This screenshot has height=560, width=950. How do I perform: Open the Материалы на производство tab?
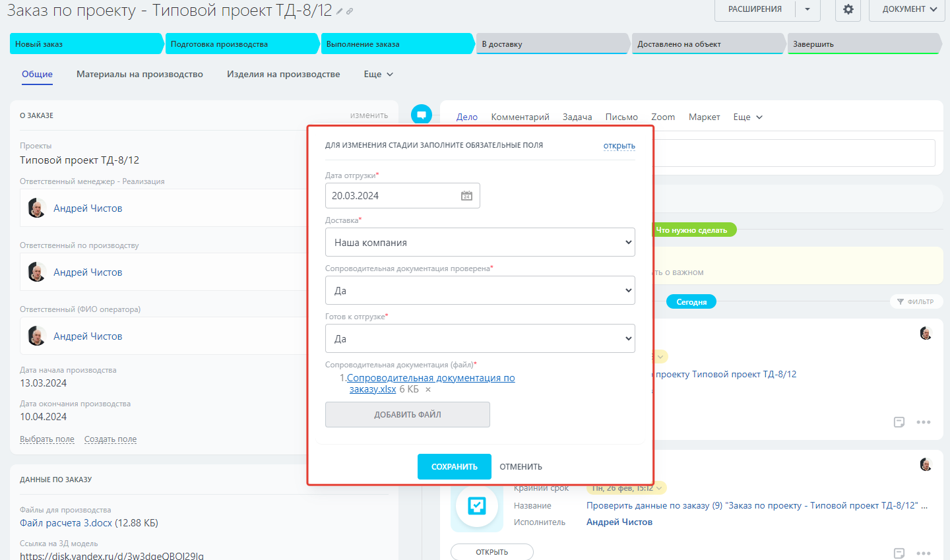140,75
